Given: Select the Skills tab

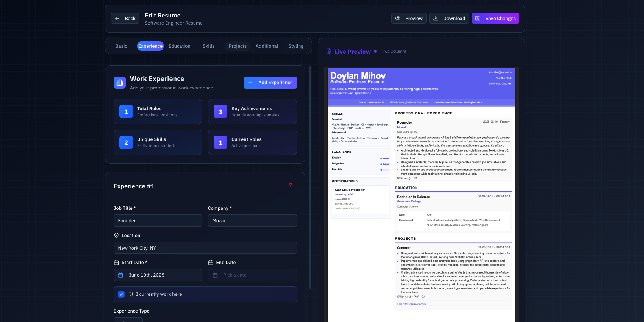Looking at the screenshot, I should pyautogui.click(x=208, y=46).
